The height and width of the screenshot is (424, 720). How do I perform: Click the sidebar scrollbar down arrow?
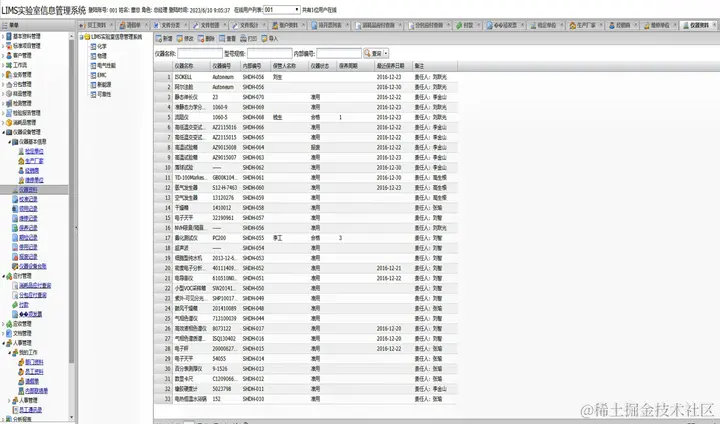71,418
